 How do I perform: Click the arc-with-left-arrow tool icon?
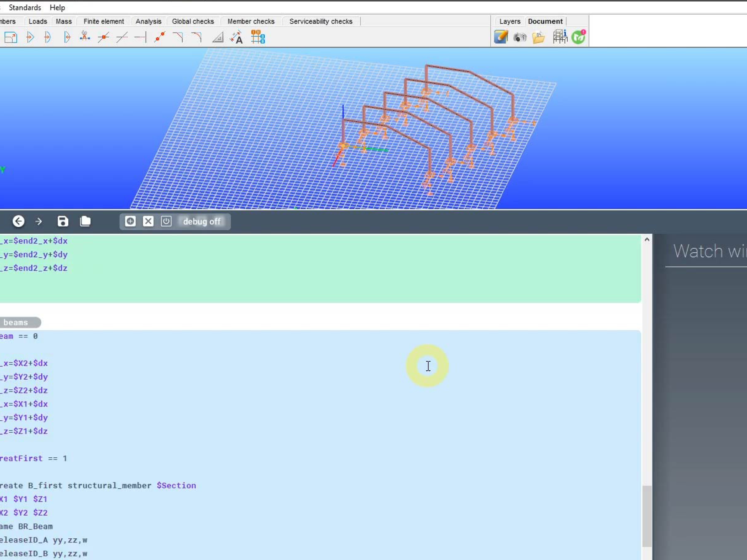[x=67, y=37]
